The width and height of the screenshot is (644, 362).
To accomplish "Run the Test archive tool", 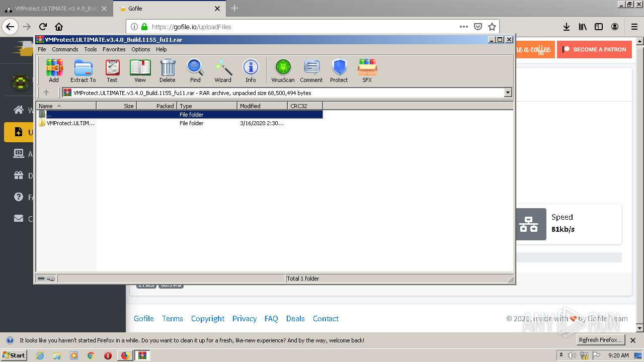I will click(x=112, y=70).
